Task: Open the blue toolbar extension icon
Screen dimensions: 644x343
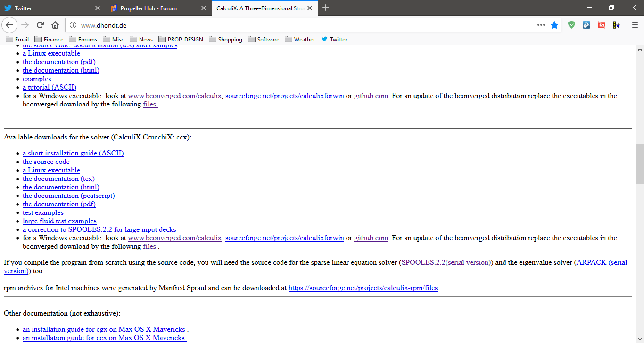Action: click(586, 25)
